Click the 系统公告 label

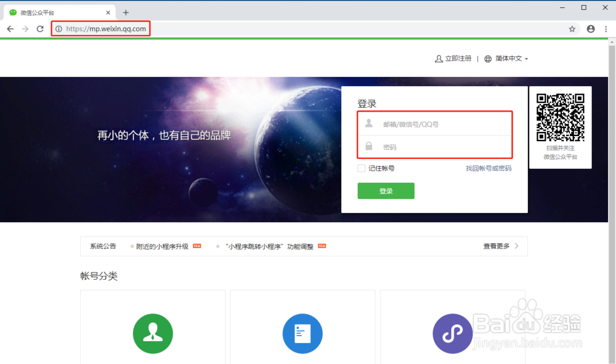pyautogui.click(x=103, y=246)
